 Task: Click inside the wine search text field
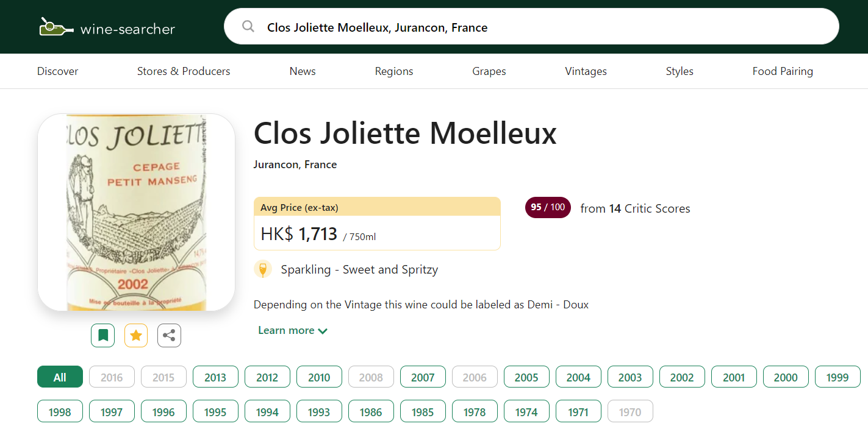(537, 27)
